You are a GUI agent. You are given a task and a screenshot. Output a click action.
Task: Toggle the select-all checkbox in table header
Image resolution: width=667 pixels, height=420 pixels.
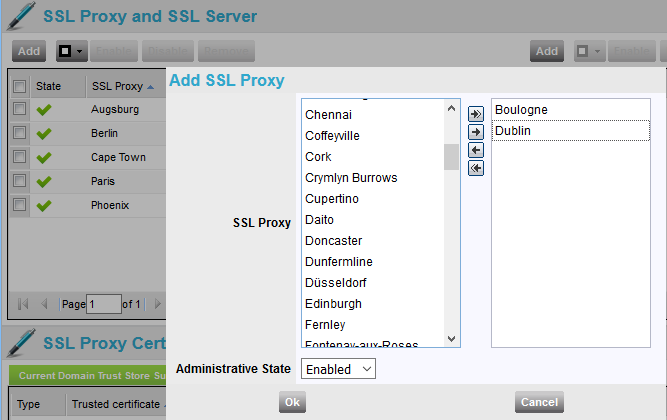[x=19, y=86]
